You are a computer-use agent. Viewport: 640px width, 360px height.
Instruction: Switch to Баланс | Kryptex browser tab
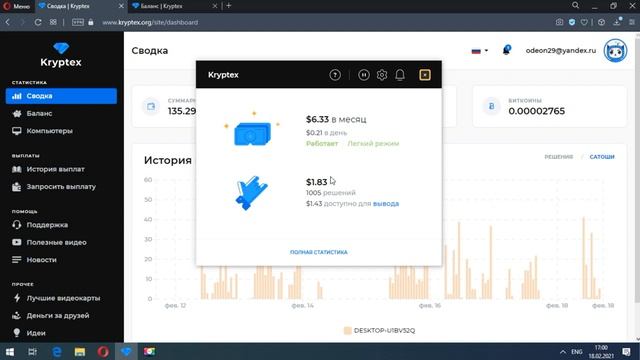pyautogui.click(x=176, y=6)
